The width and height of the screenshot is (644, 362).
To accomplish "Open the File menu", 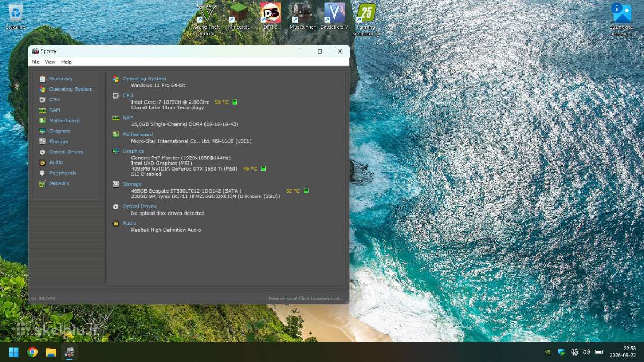I will coord(35,62).
